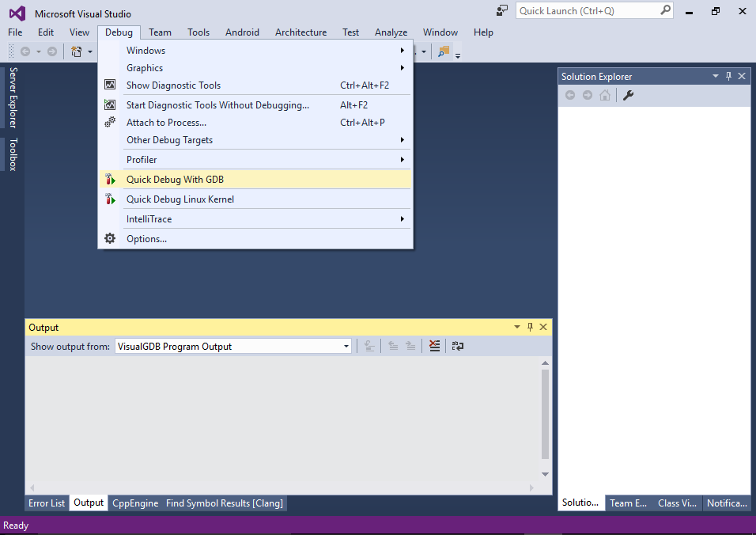Click the New Project toolbar icon
The height and width of the screenshot is (535, 756).
pyautogui.click(x=76, y=51)
